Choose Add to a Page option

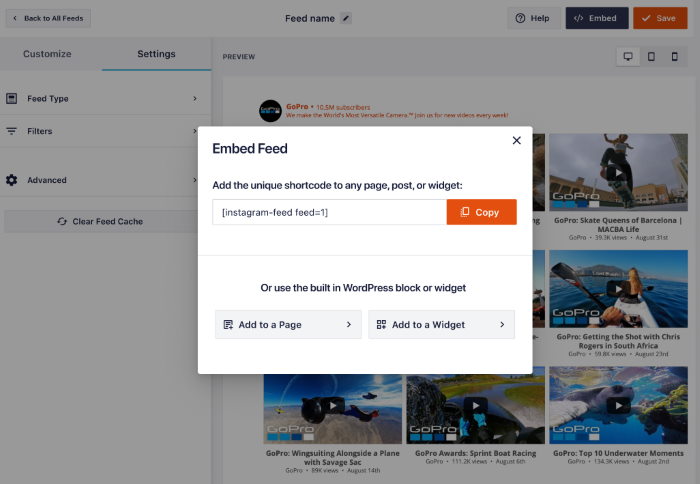click(x=288, y=325)
